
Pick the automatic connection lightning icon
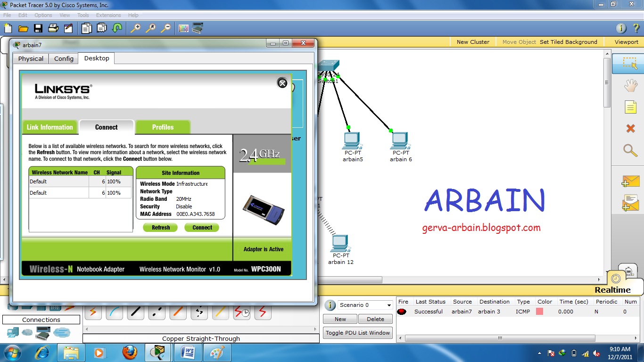click(x=93, y=312)
